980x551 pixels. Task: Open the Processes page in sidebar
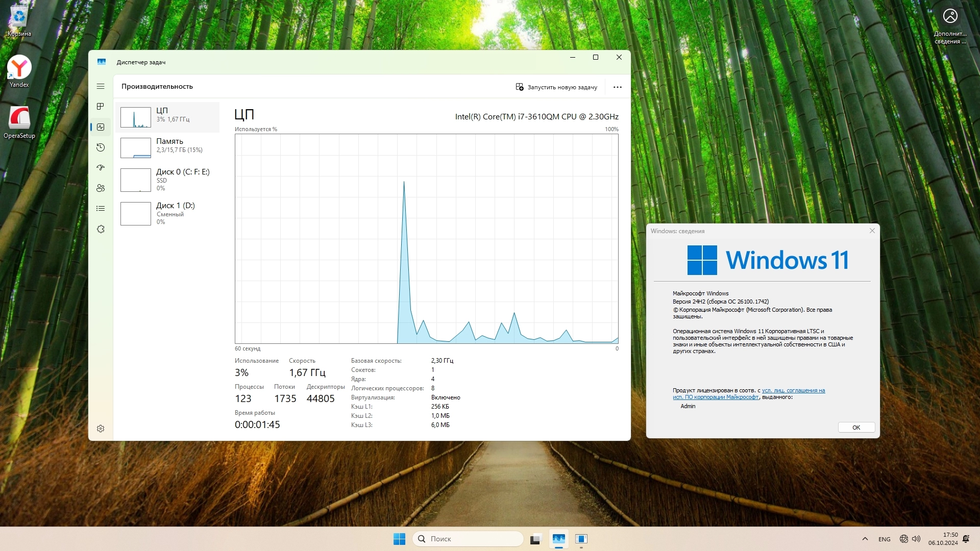pyautogui.click(x=101, y=107)
